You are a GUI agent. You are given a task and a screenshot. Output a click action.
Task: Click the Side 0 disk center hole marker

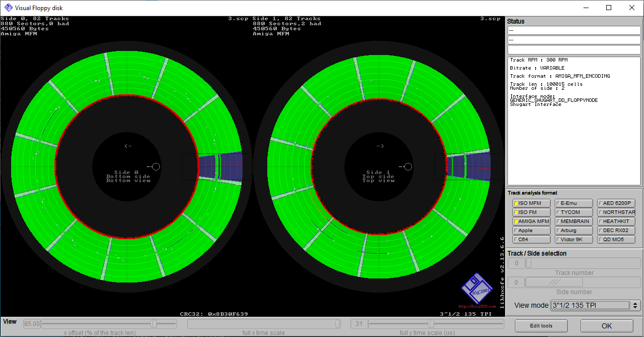pyautogui.click(x=155, y=166)
